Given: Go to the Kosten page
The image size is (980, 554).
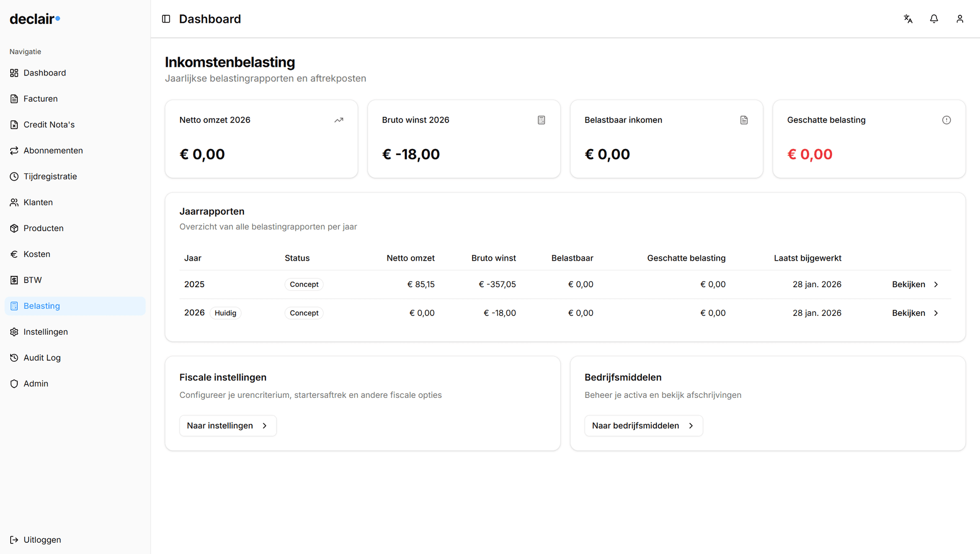Looking at the screenshot, I should pos(75,255).
